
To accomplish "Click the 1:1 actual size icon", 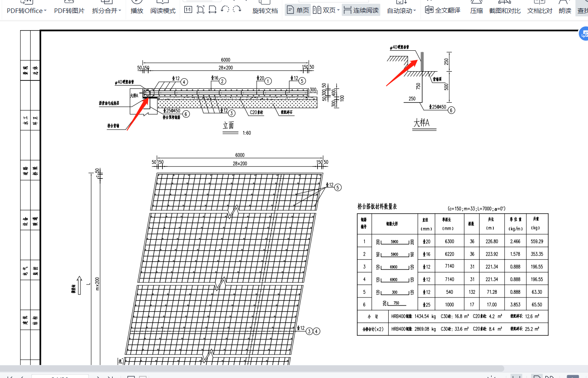I will [188, 10].
